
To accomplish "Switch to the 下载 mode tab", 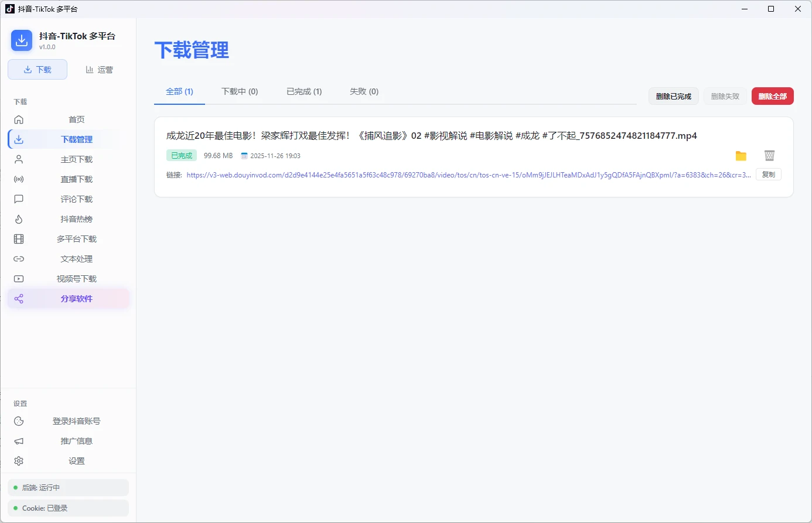I will pos(37,69).
